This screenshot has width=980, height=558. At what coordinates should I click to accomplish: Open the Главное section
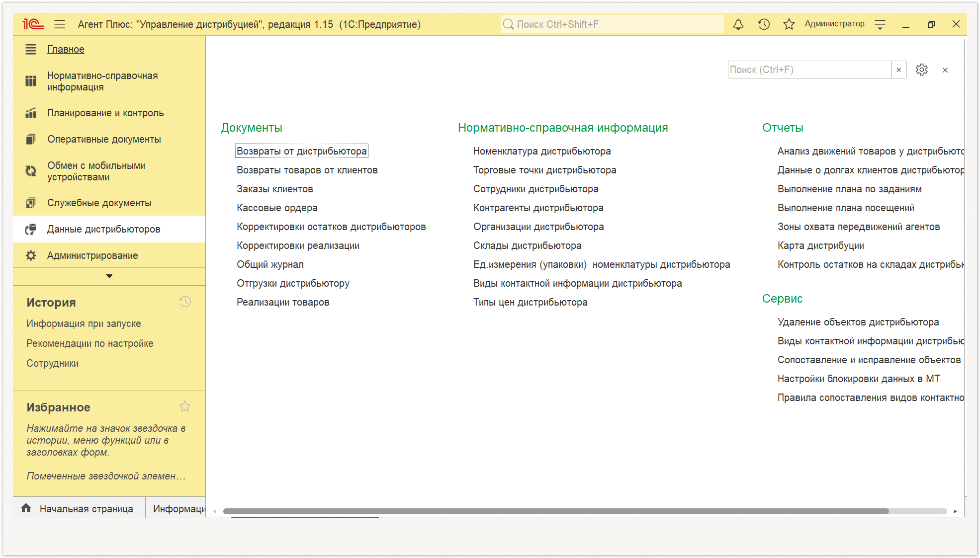[66, 49]
